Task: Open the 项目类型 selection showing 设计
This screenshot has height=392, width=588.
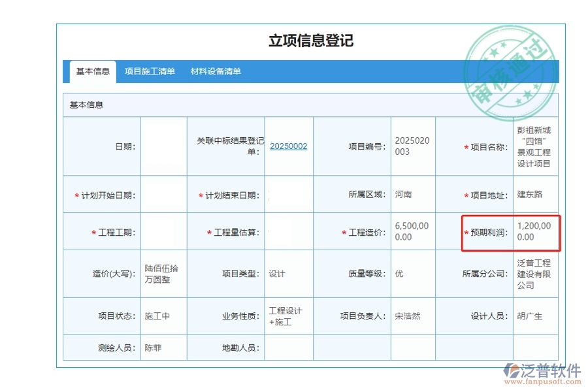Action: point(288,273)
